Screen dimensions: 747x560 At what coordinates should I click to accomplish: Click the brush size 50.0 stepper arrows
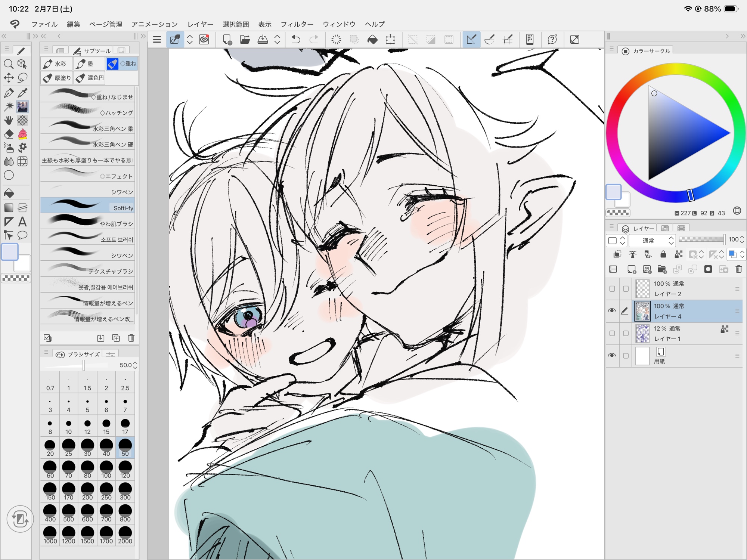135,365
